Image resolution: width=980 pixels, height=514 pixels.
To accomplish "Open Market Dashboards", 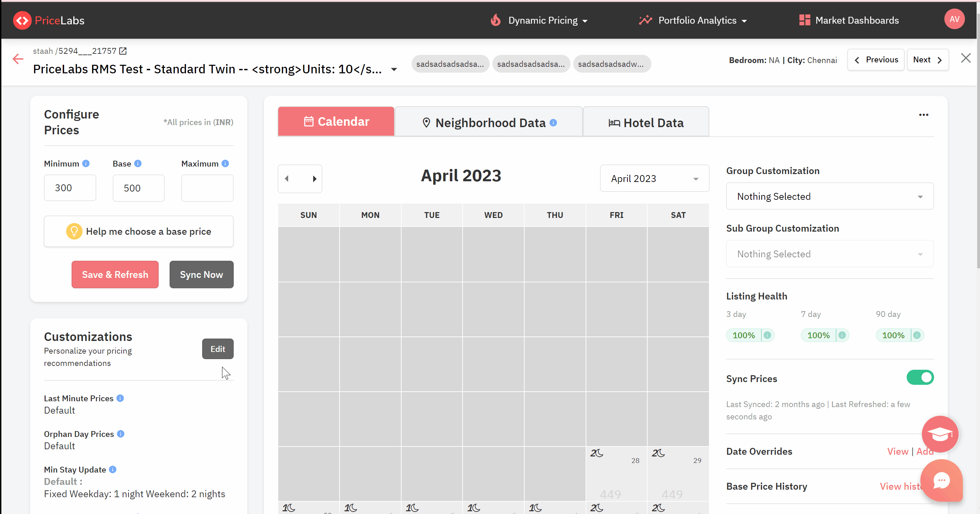I will [x=849, y=20].
